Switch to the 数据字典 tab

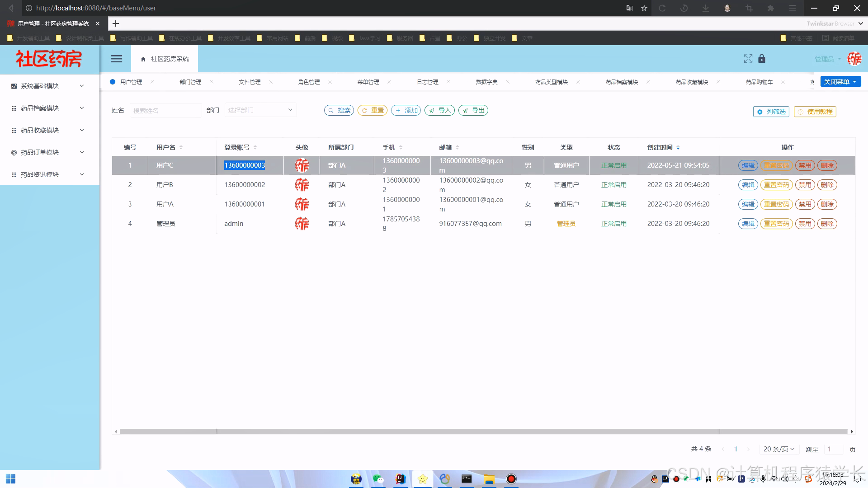[486, 82]
